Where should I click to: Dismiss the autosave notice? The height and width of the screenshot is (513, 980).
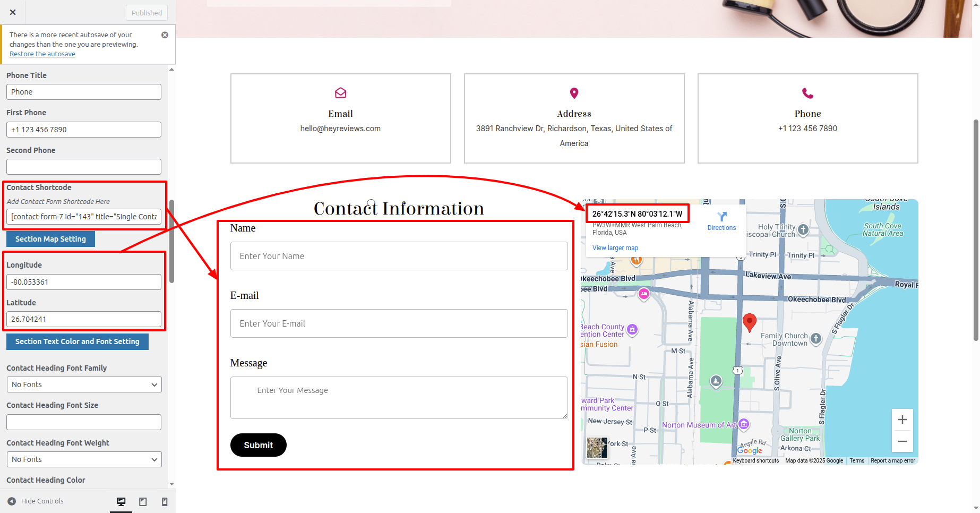click(165, 35)
